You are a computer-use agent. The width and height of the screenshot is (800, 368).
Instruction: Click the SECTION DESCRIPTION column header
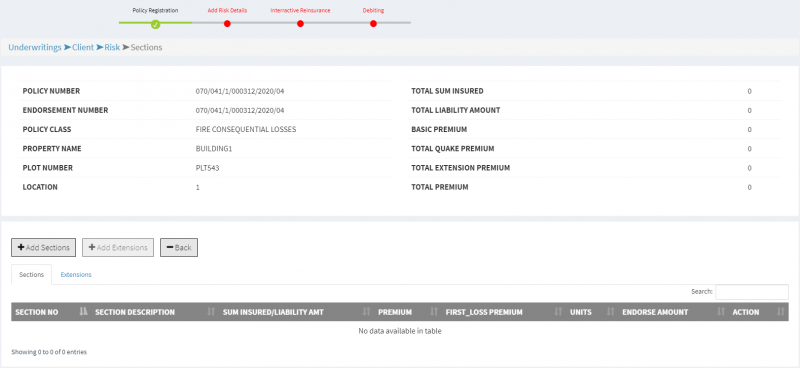click(x=135, y=312)
